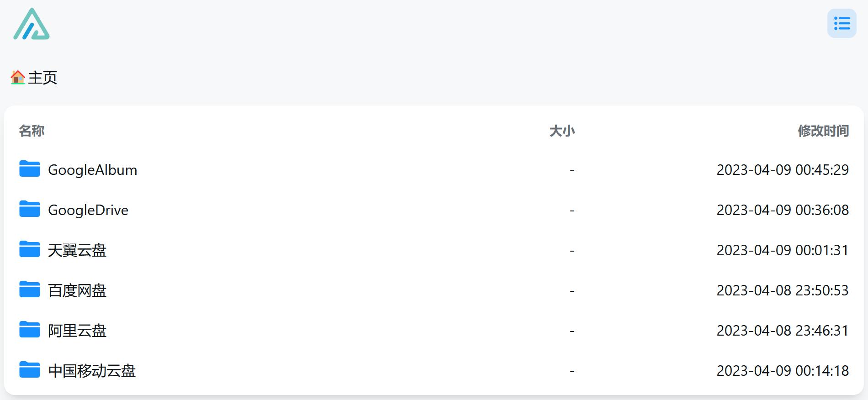The image size is (868, 400).
Task: Click the home house icon in breadcrumb
Action: click(x=18, y=77)
